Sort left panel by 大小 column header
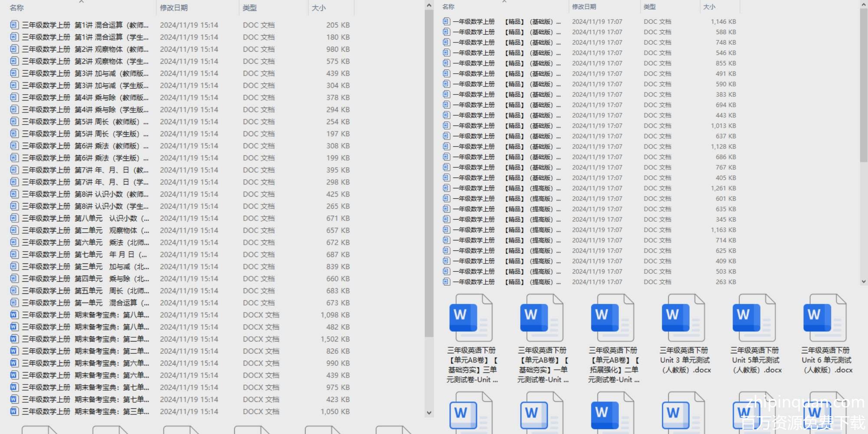Screen dimensions: 868x434 [x=319, y=8]
